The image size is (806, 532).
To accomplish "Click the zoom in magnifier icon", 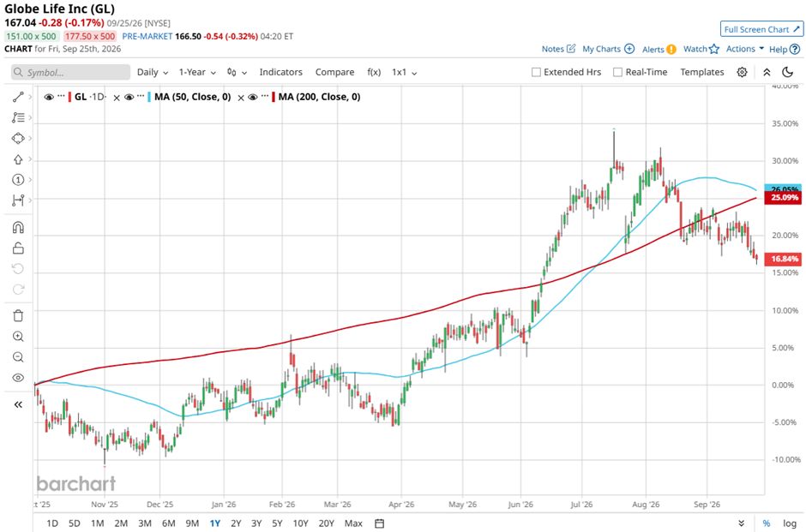I will 18,337.
